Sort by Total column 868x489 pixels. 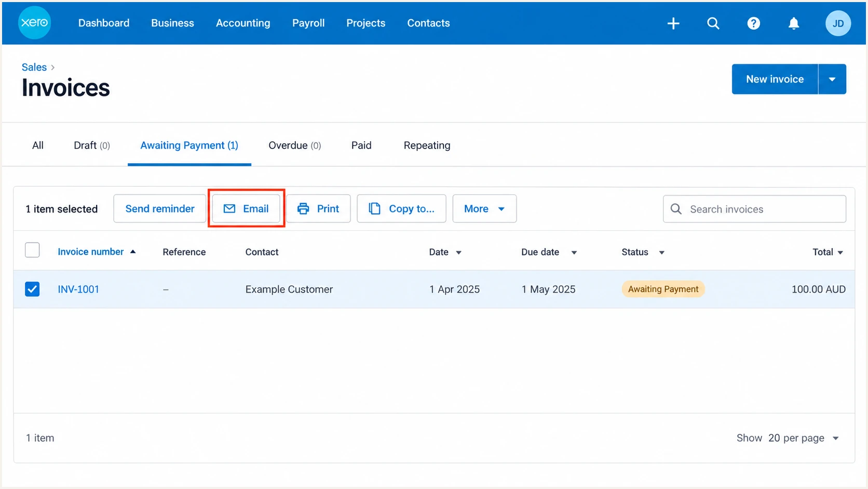[828, 252]
